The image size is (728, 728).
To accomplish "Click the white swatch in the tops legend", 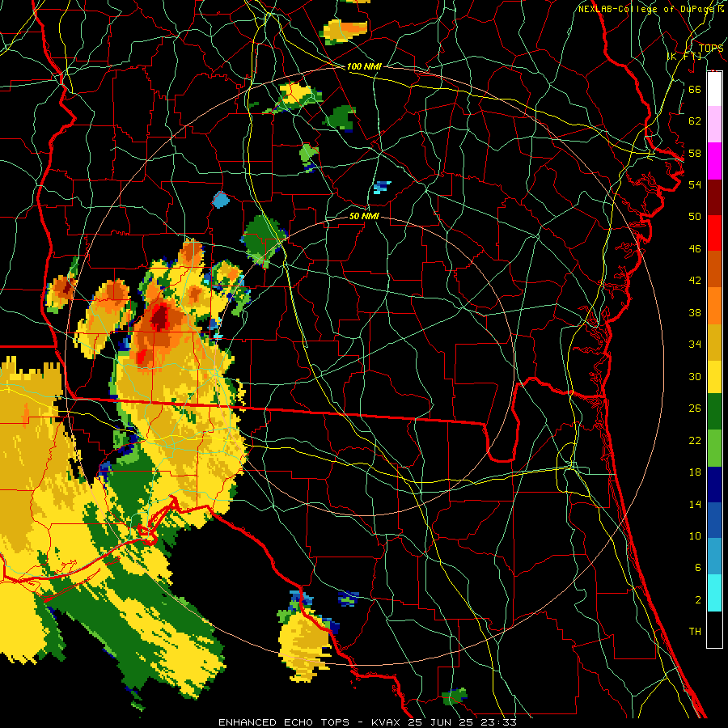I will [x=714, y=89].
